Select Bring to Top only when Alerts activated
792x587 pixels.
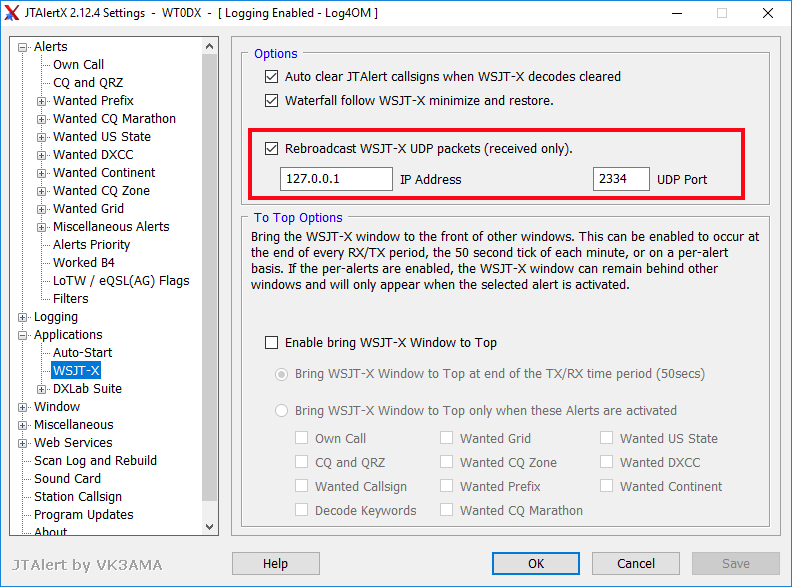[281, 411]
